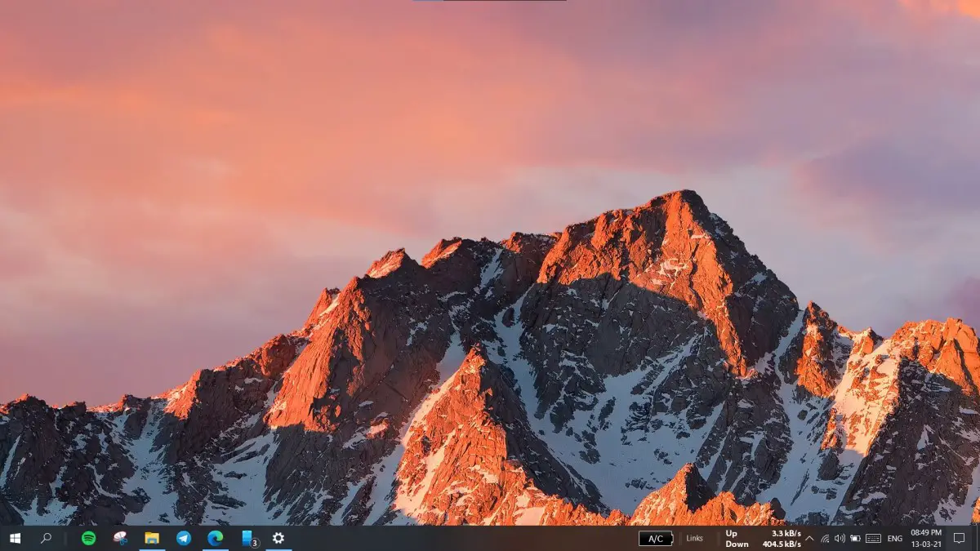Open Windows Search with the magnifier icon
This screenshot has width=980, height=551.
46,538
